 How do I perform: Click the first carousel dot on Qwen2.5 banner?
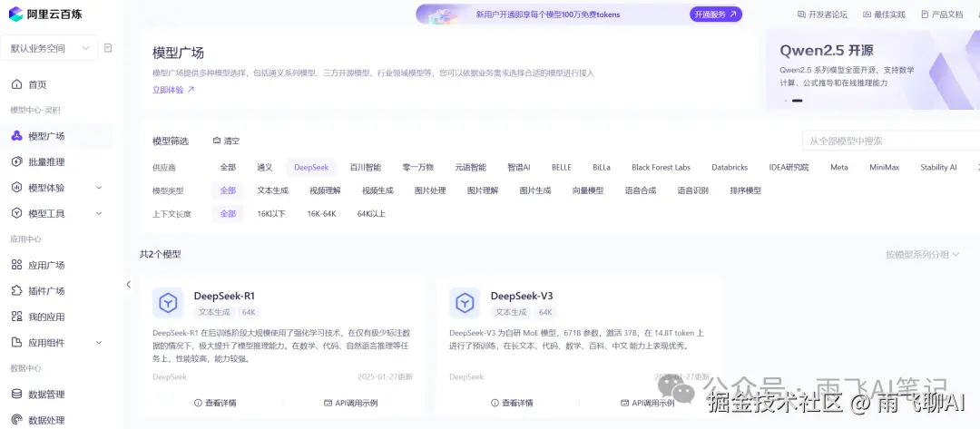(x=786, y=101)
